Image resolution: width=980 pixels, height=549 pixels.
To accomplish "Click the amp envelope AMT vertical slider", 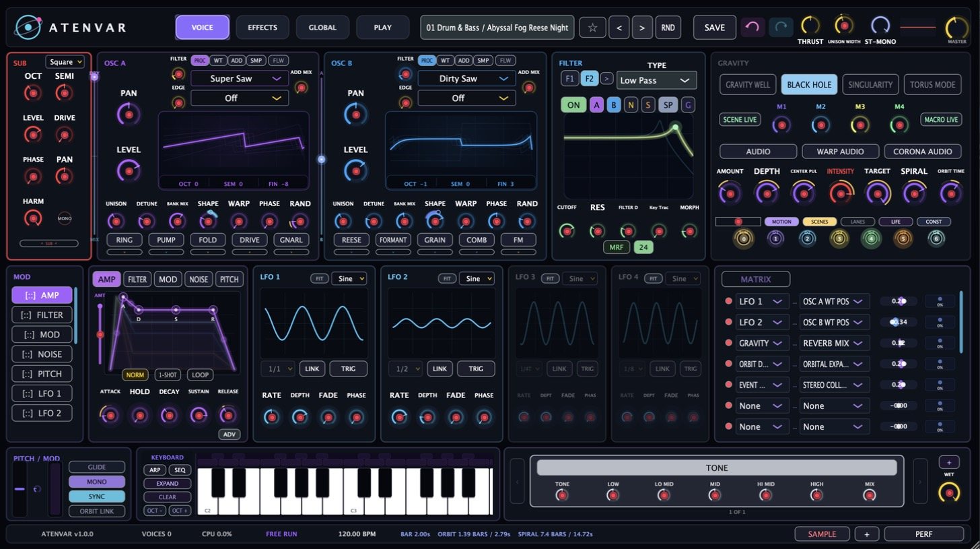I will click(x=100, y=334).
